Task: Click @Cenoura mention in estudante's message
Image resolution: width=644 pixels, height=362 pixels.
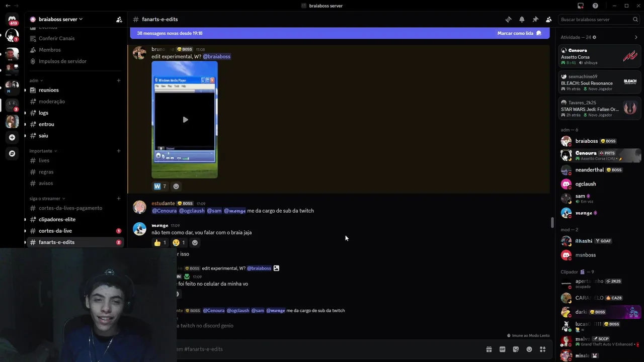Action: point(164,211)
